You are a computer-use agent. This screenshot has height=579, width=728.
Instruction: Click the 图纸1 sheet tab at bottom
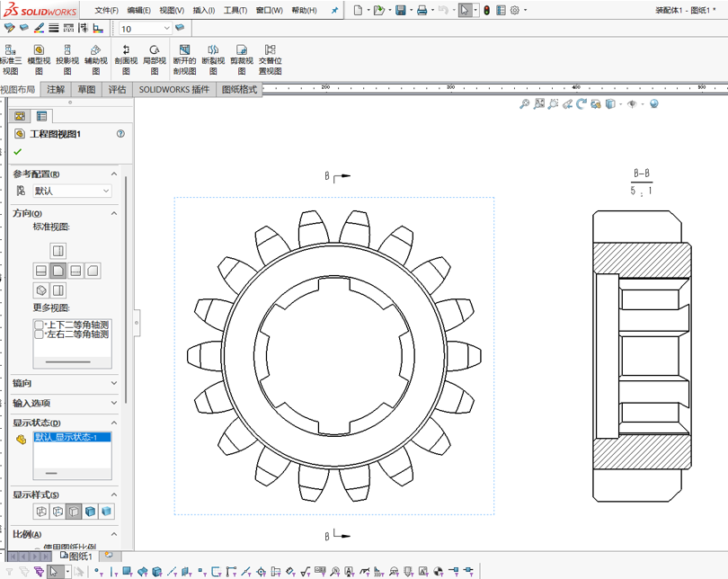pos(79,557)
